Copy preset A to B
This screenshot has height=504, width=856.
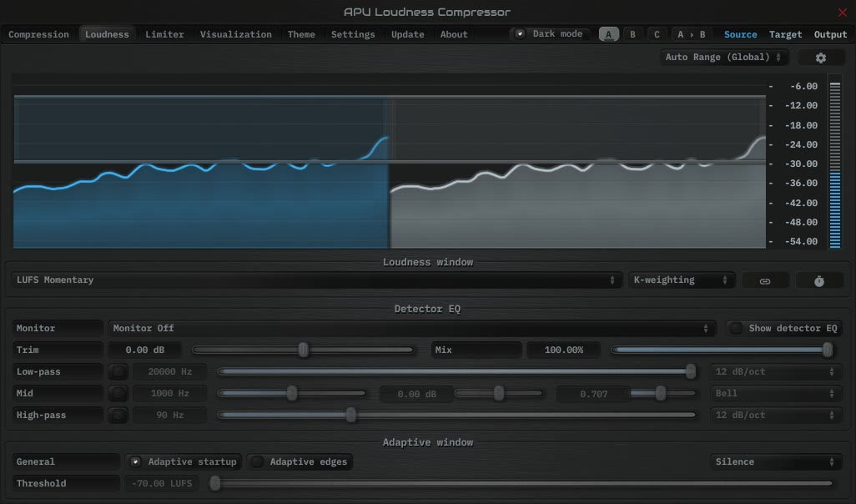(x=691, y=34)
